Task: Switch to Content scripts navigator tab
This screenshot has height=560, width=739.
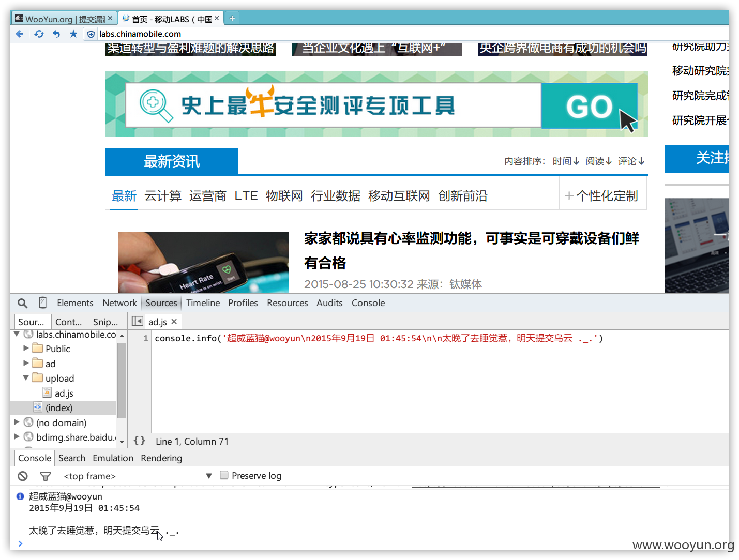Action: pyautogui.click(x=69, y=322)
